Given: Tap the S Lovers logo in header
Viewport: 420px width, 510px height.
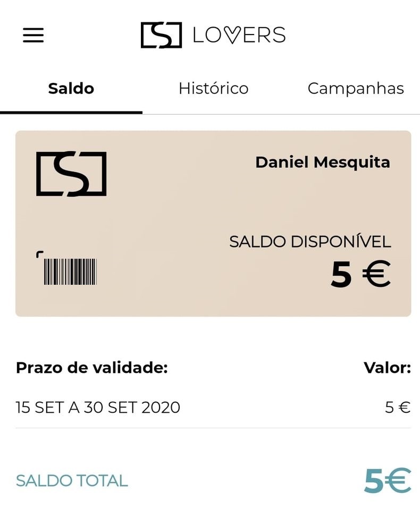Looking at the screenshot, I should 213,35.
